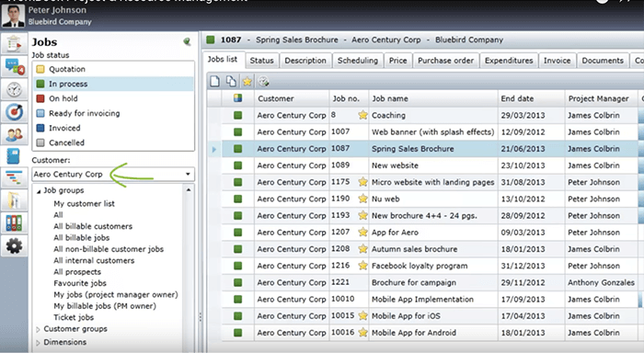This screenshot has width=644, height=353.
Task: Select the Cancelled job status
Action: 113,142
